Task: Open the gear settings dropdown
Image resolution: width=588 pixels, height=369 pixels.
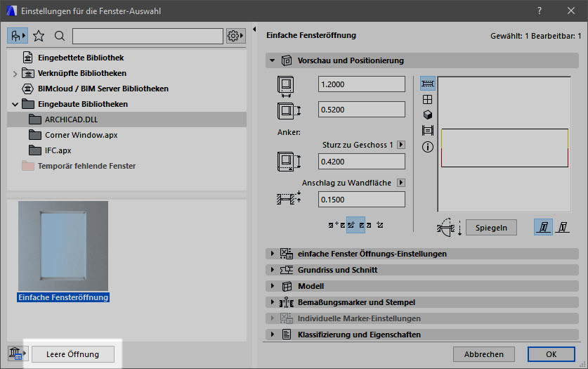Action: (235, 36)
